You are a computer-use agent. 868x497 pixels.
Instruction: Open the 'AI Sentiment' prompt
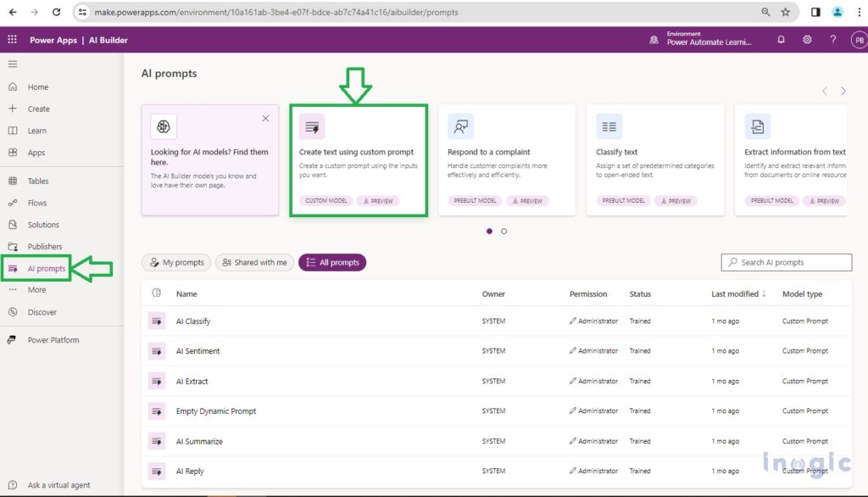click(x=198, y=351)
